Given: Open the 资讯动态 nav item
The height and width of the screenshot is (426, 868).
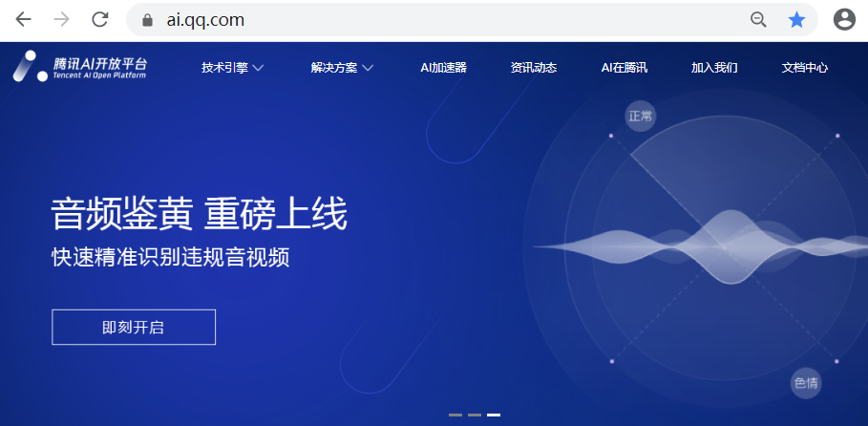Looking at the screenshot, I should pyautogui.click(x=534, y=68).
